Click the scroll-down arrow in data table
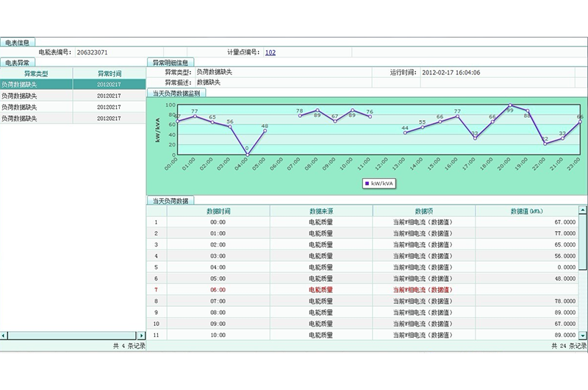This screenshot has height=390, width=588. [x=584, y=336]
